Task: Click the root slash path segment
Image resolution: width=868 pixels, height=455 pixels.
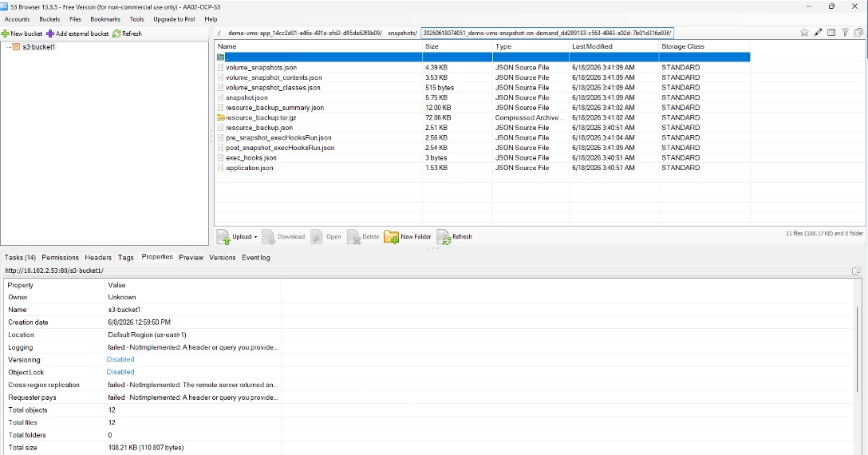Action: [219, 34]
